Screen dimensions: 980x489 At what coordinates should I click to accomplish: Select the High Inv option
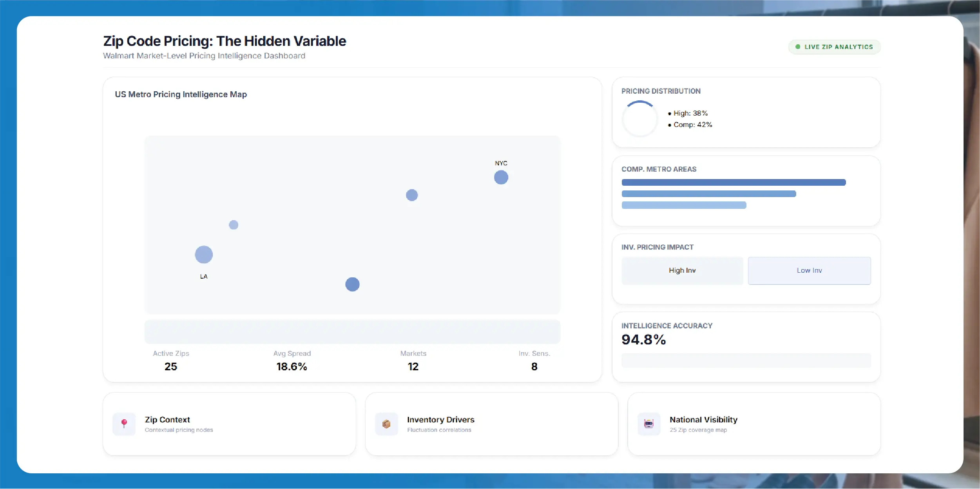point(682,270)
